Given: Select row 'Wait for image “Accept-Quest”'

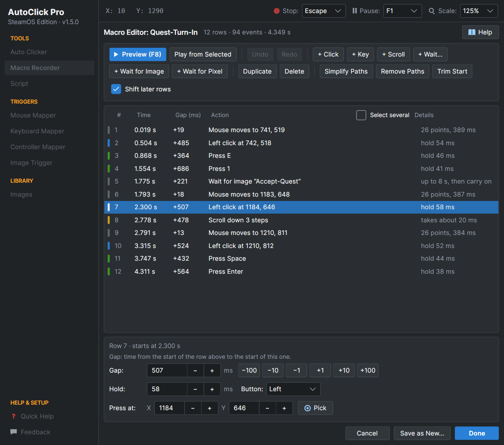Looking at the screenshot, I should (x=301, y=181).
